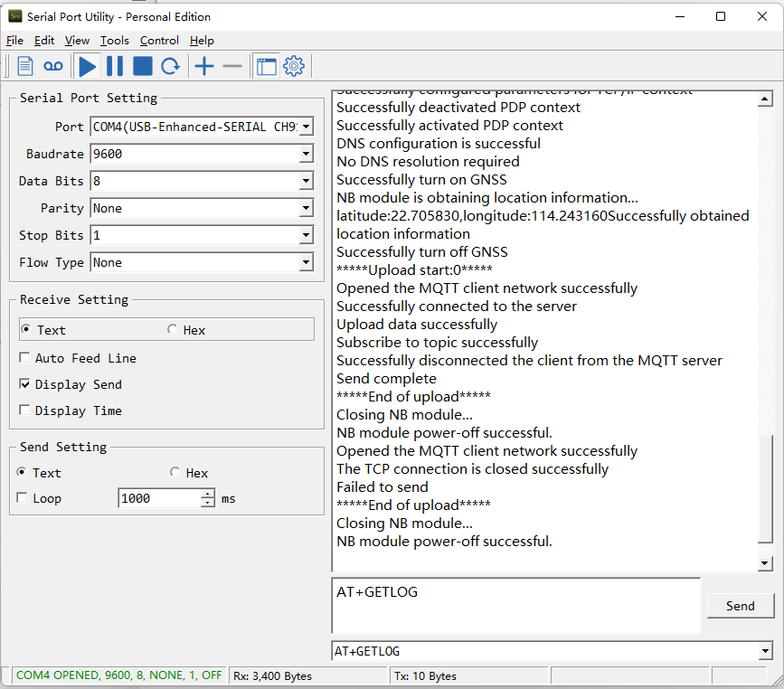Click Tx: 10 Bytes status entry
This screenshot has height=689, width=784.
point(425,676)
